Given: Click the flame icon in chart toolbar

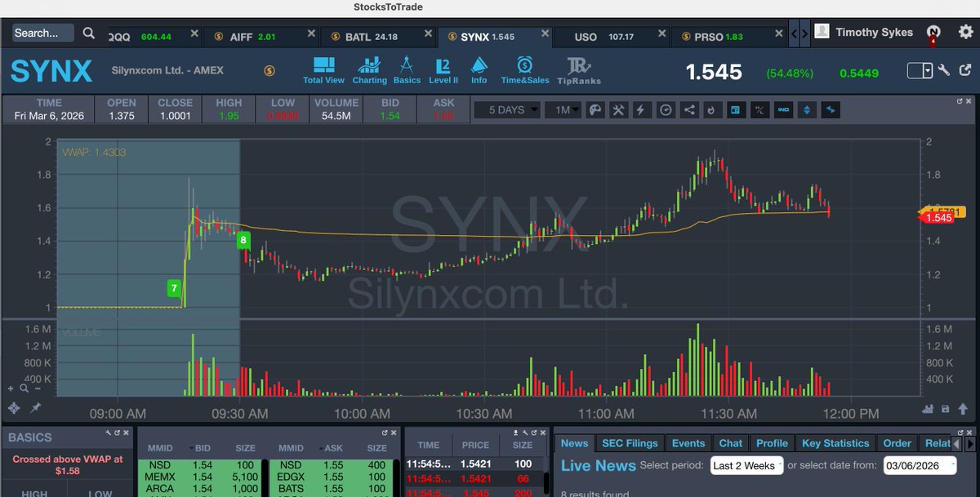Looking at the screenshot, I should pos(712,109).
